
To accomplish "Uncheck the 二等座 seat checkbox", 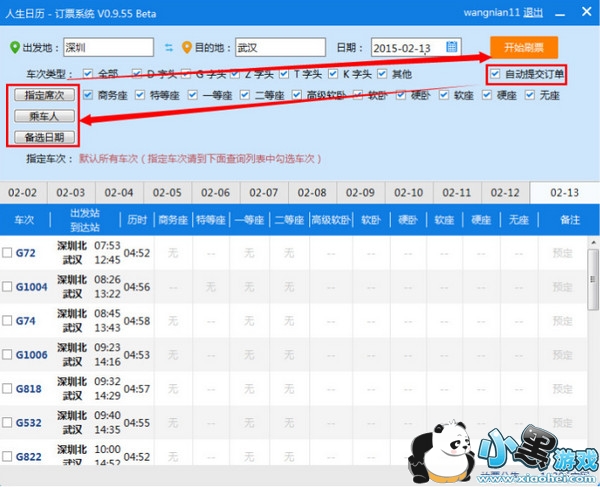I will click(245, 95).
